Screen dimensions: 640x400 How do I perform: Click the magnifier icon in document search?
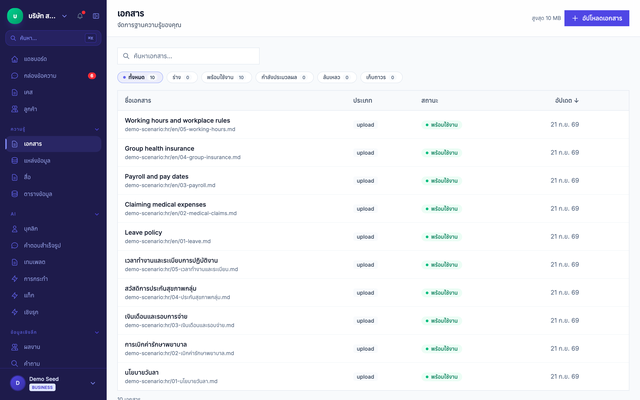[x=126, y=56]
